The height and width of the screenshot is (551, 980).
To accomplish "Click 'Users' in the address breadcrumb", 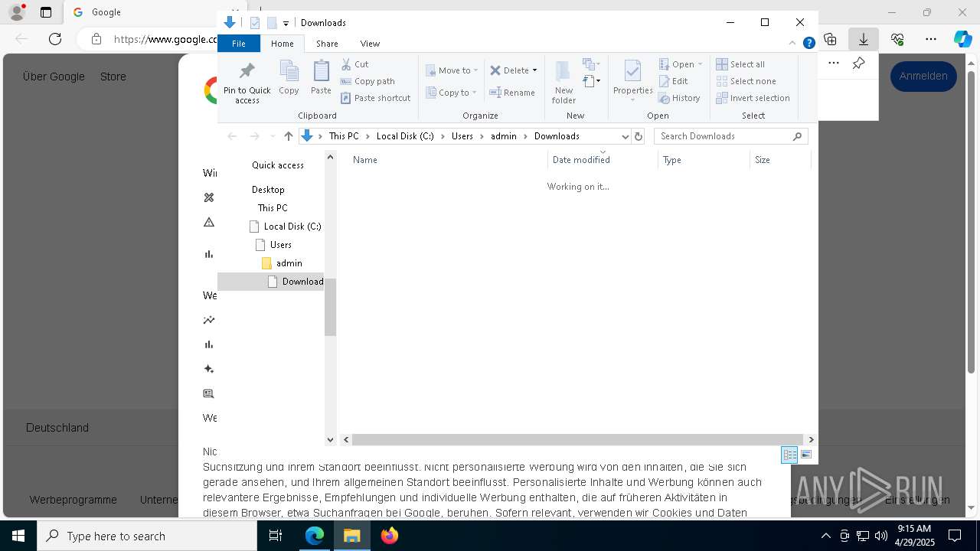I will [x=462, y=136].
